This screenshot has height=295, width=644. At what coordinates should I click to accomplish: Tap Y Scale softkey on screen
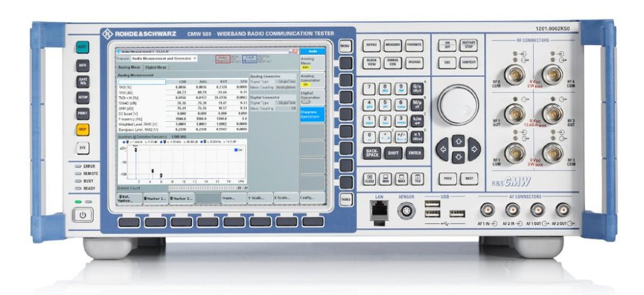(260, 198)
